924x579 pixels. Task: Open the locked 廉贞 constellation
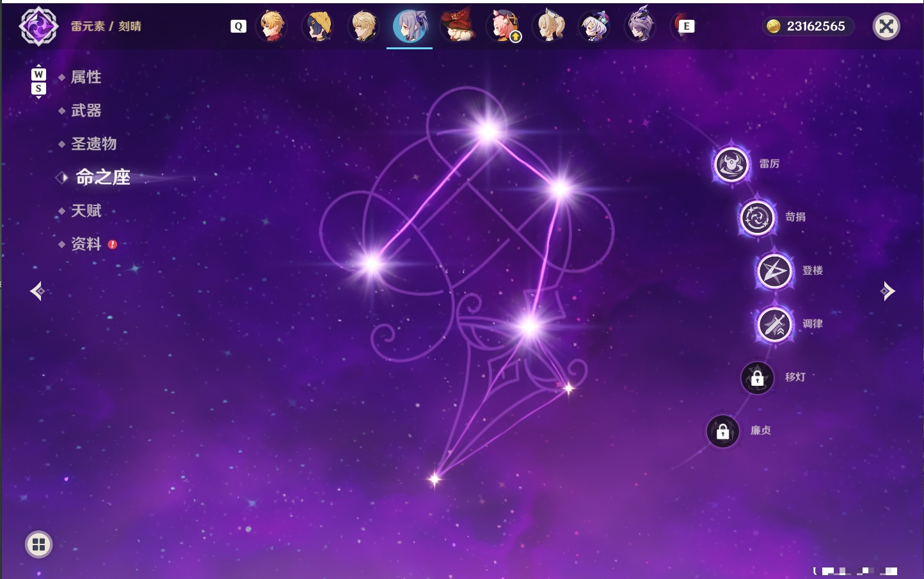click(x=722, y=431)
